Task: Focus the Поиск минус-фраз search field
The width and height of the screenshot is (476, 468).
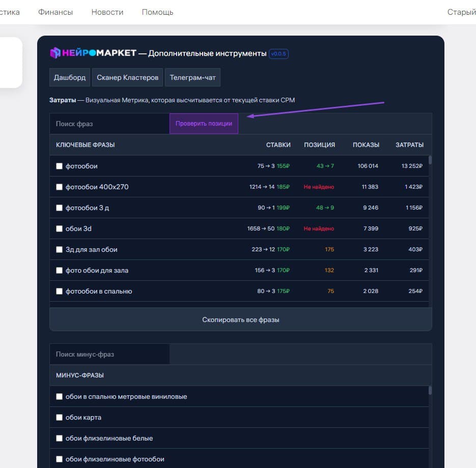Action: coord(109,354)
